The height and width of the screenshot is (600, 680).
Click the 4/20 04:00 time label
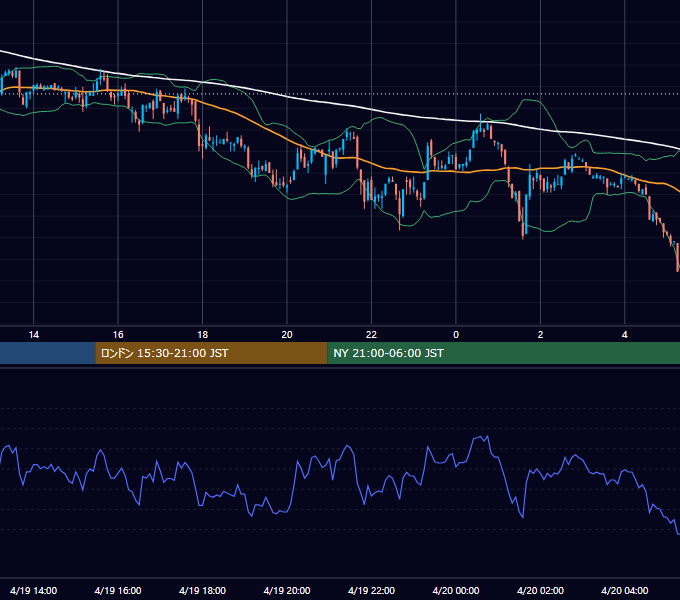tap(625, 590)
